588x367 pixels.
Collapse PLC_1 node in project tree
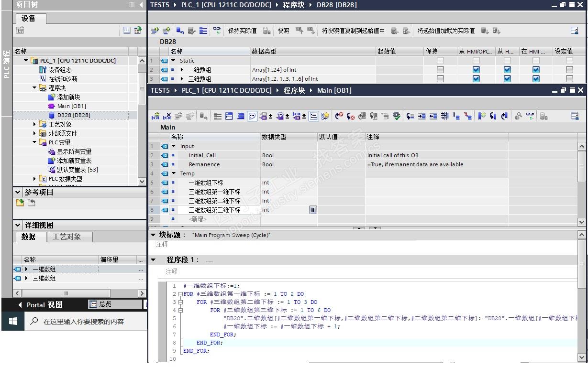(x=26, y=61)
